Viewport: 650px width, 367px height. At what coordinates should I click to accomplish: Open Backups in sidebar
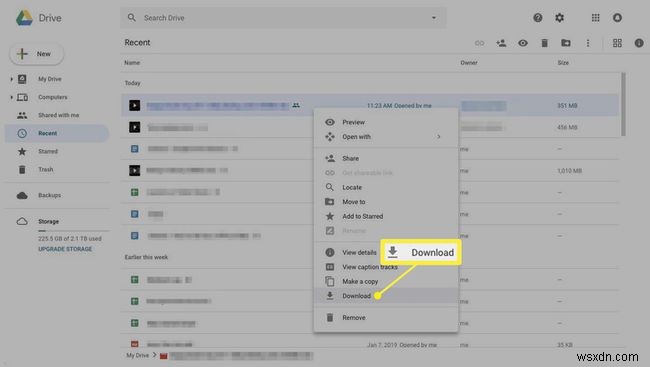[49, 195]
